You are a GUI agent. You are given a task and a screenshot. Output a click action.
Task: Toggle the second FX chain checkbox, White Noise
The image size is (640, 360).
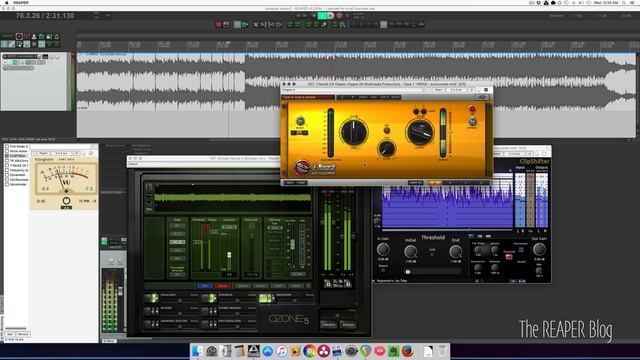[7, 151]
